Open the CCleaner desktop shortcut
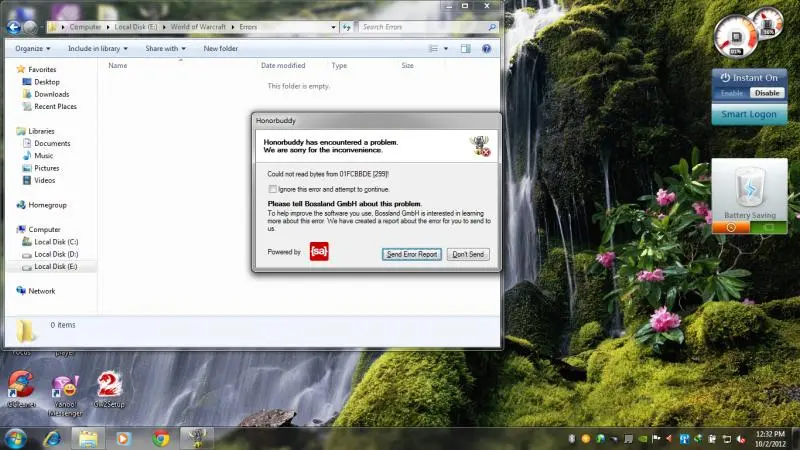 20,385
